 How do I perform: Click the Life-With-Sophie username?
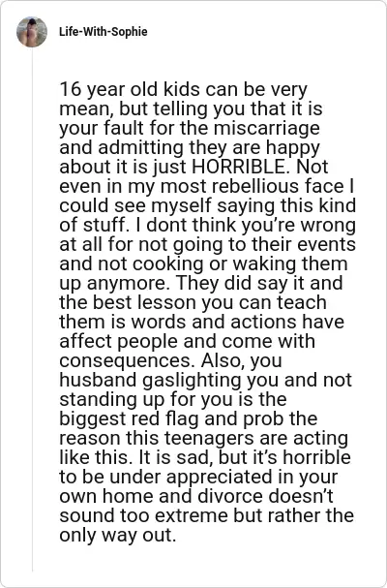coord(103,32)
